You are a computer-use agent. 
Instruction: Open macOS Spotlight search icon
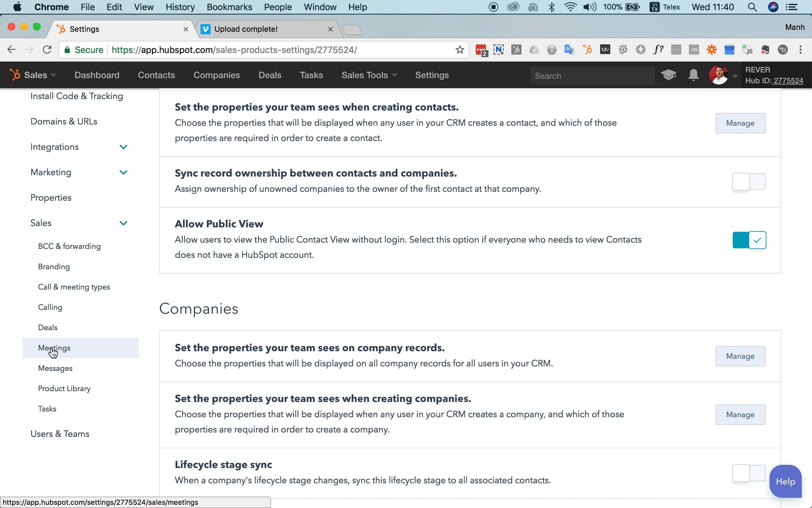(752, 7)
